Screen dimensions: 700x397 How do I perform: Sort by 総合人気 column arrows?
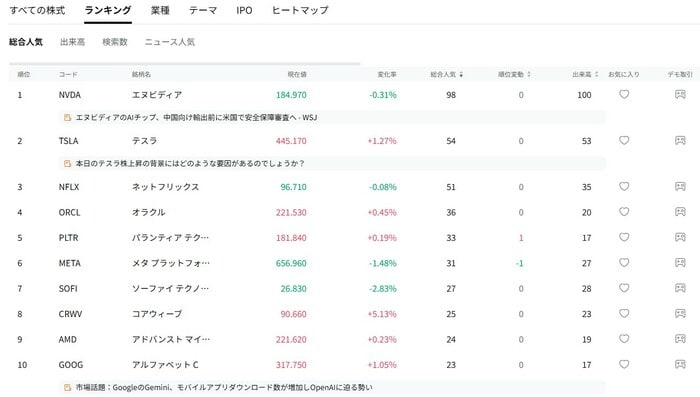[x=461, y=74]
